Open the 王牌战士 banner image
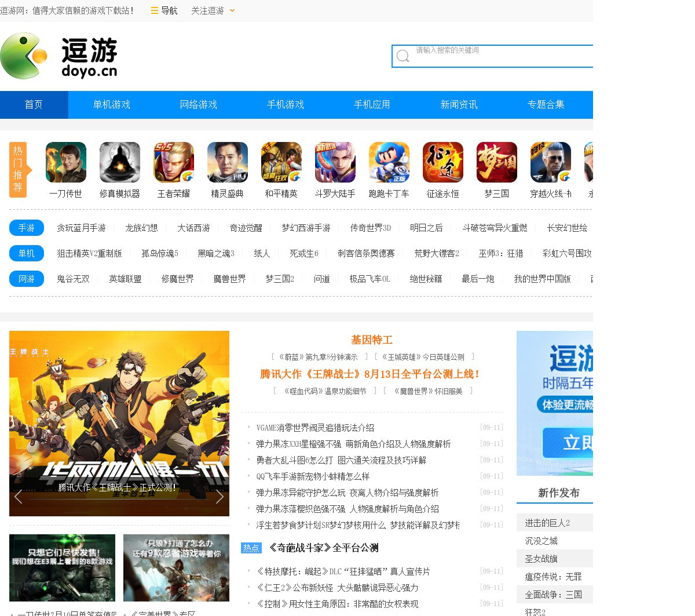The width and height of the screenshot is (695, 616). point(119,423)
